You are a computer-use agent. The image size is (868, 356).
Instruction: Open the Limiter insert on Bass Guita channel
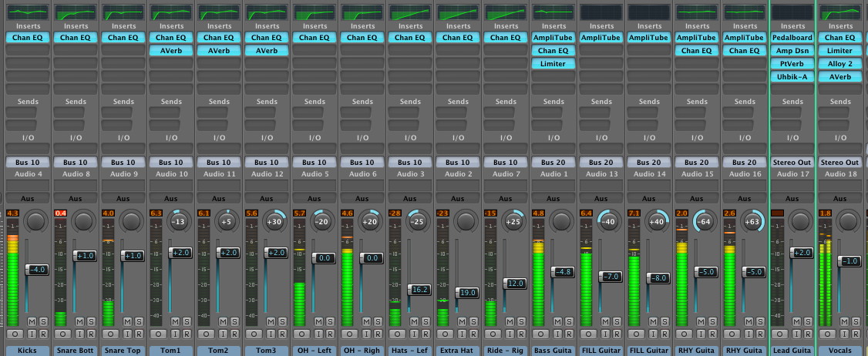point(553,63)
